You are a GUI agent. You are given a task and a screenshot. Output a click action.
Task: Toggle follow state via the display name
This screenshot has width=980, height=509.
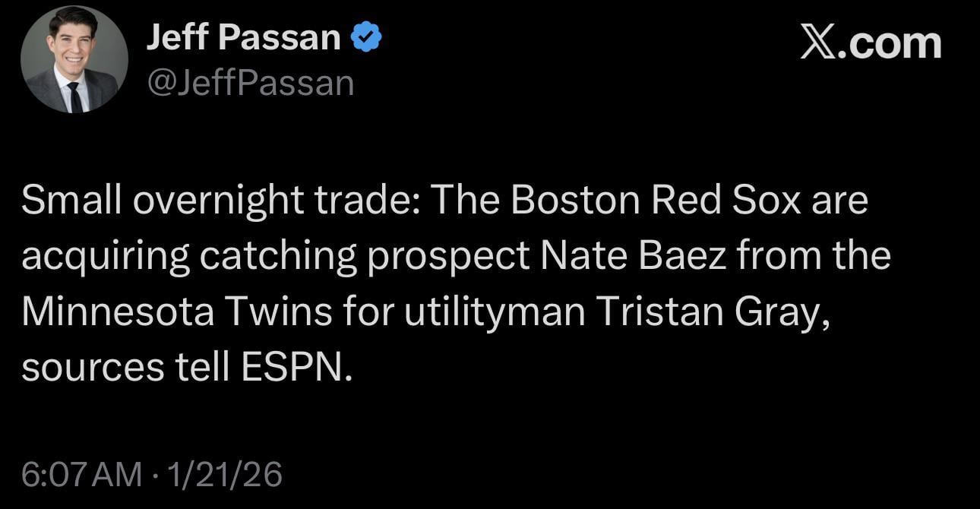(x=245, y=35)
